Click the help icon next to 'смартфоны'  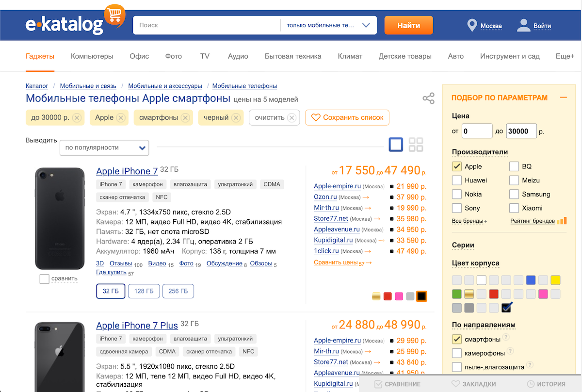tap(506, 338)
